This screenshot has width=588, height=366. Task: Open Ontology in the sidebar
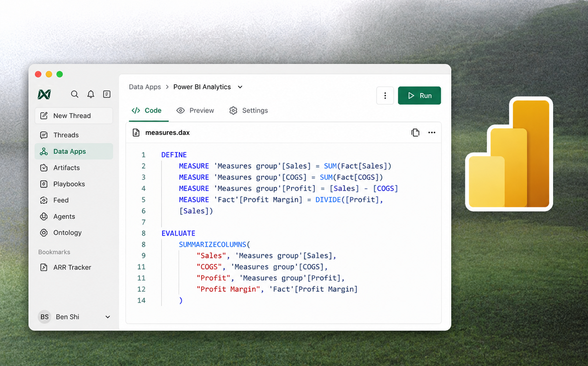pos(74,233)
